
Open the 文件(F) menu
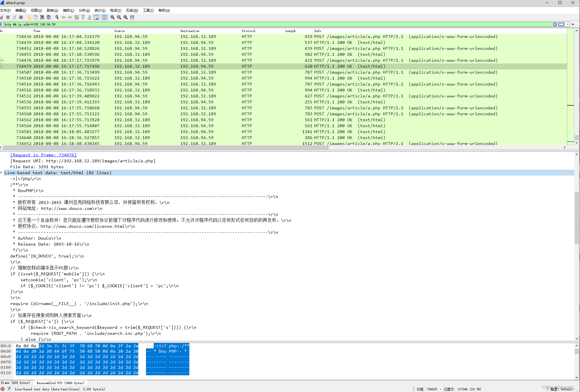5,10
